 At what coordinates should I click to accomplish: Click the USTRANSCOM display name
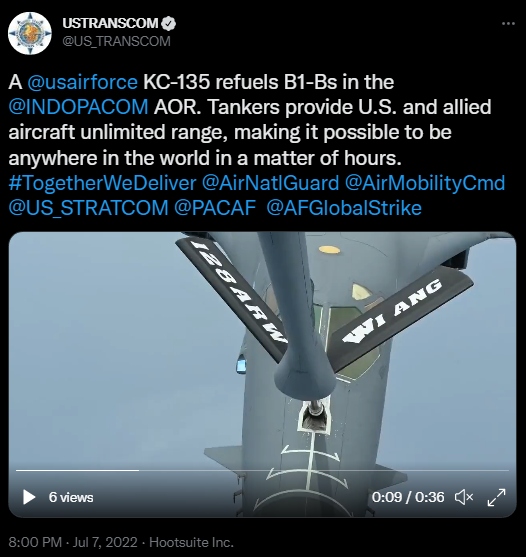pyautogui.click(x=110, y=23)
